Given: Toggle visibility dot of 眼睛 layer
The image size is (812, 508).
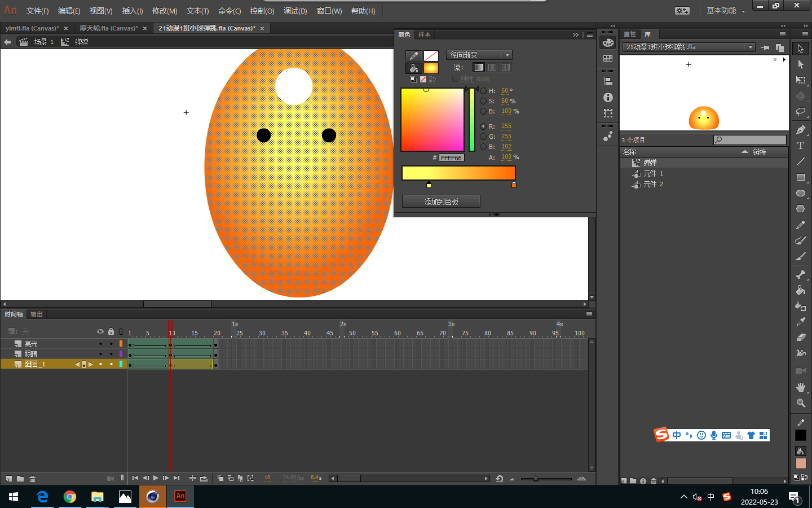Looking at the screenshot, I should point(100,354).
